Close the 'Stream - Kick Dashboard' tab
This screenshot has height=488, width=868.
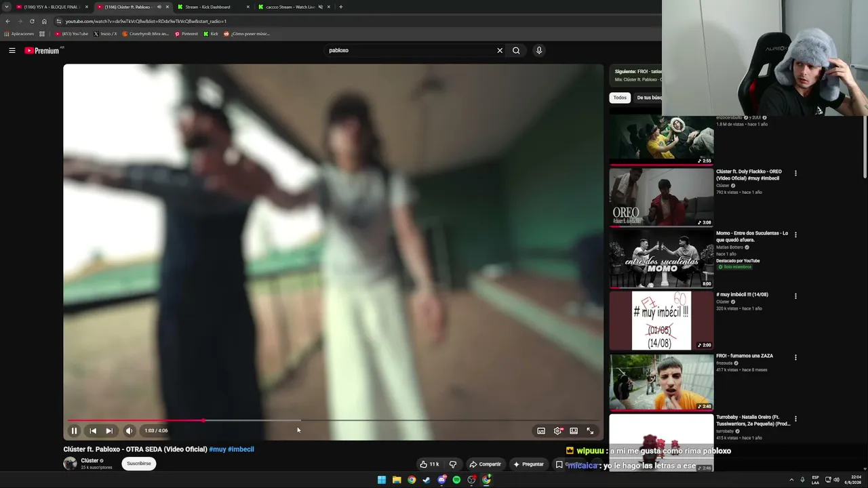248,7
